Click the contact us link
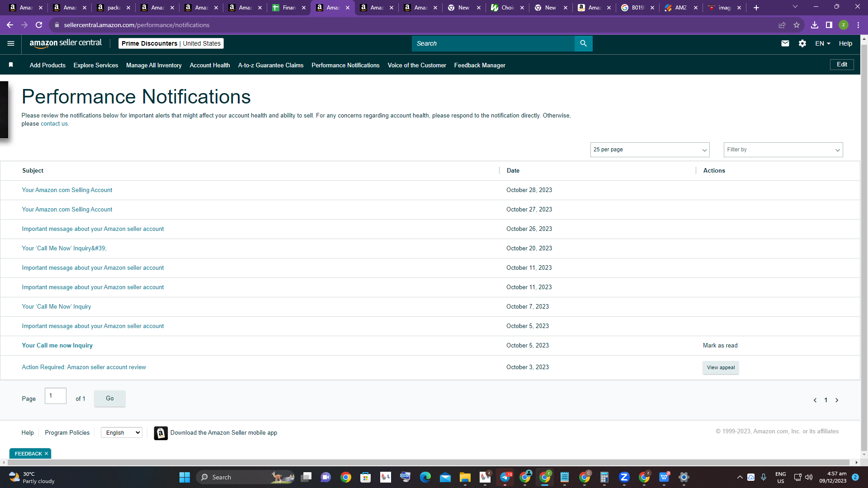Screen dimensions: 868x488 click(x=54, y=124)
